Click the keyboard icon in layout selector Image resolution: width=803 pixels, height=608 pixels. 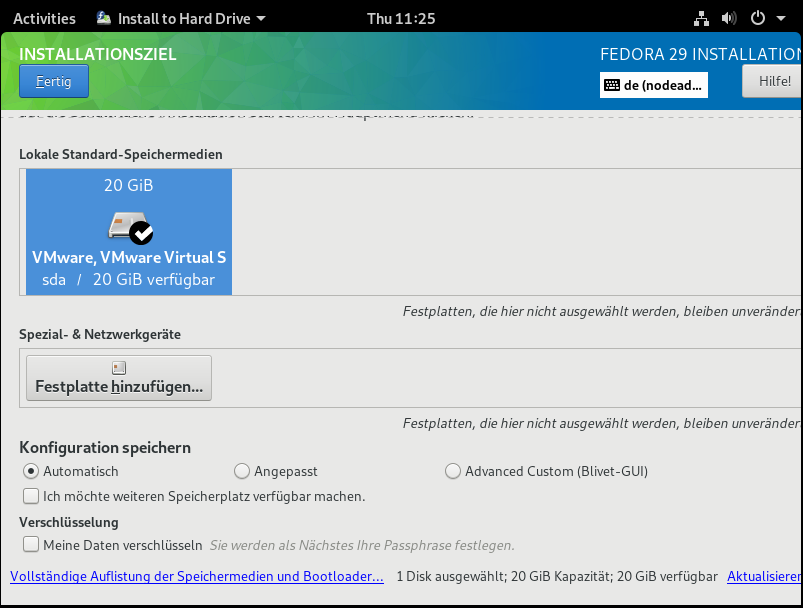coord(612,85)
